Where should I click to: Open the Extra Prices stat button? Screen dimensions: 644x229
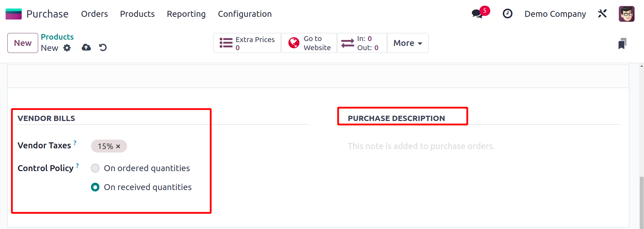pyautogui.click(x=247, y=43)
